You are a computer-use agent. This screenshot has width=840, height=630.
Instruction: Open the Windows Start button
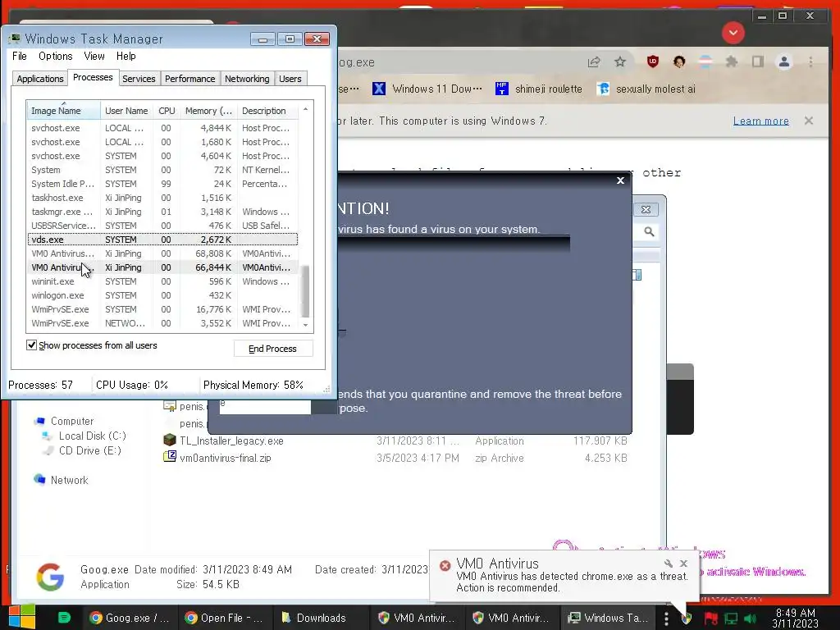pos(22,617)
